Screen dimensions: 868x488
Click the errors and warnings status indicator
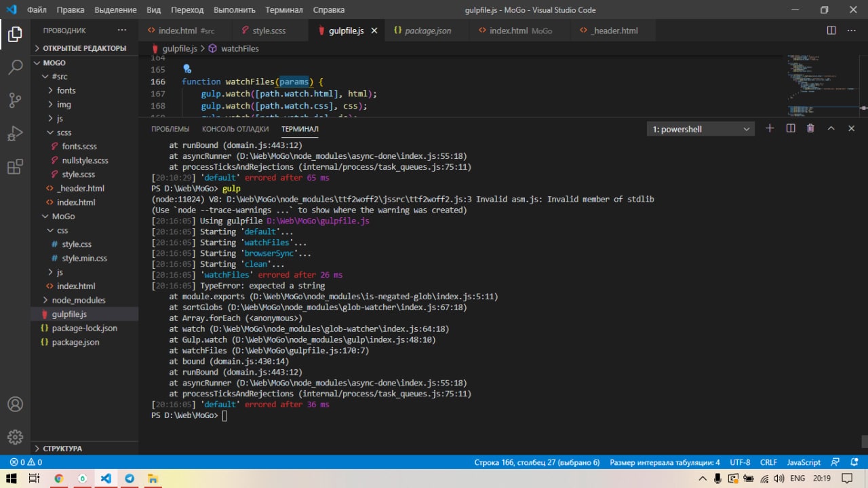point(26,462)
